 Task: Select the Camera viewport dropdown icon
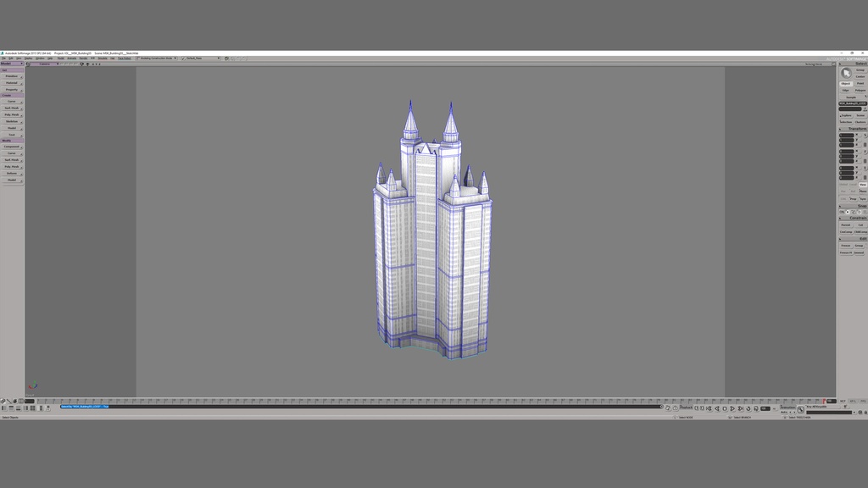pyautogui.click(x=57, y=64)
